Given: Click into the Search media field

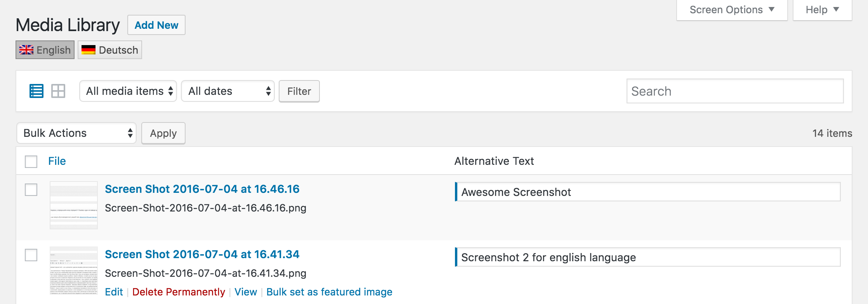Looking at the screenshot, I should [x=735, y=91].
